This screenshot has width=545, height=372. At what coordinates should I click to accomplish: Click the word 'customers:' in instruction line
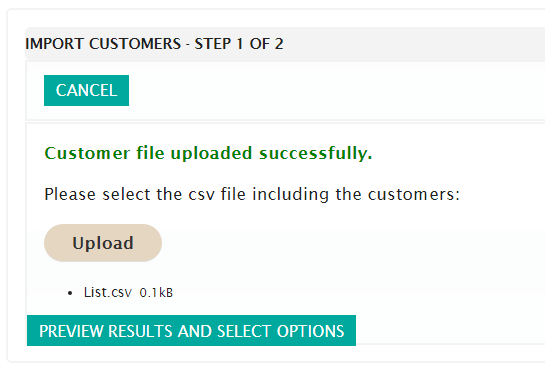pos(414,194)
